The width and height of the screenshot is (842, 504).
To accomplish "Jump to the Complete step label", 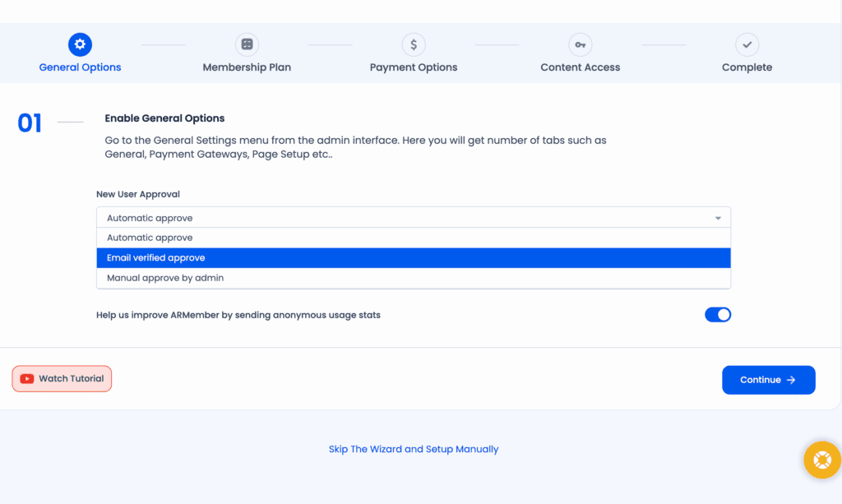I will point(747,67).
